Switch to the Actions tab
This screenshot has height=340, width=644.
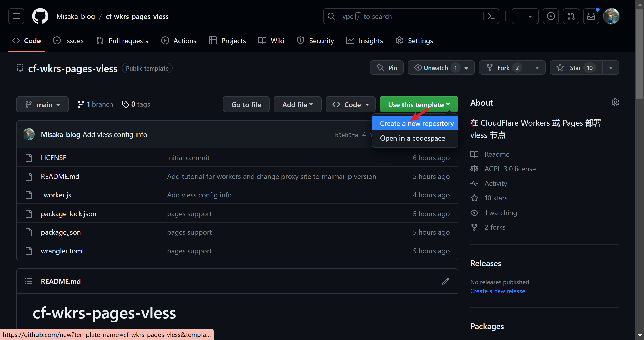click(179, 41)
